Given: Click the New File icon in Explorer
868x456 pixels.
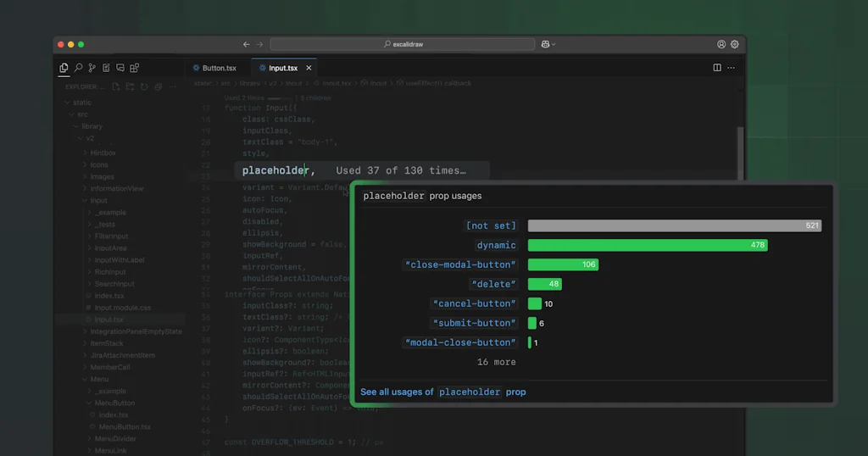Looking at the screenshot, I should click(116, 86).
